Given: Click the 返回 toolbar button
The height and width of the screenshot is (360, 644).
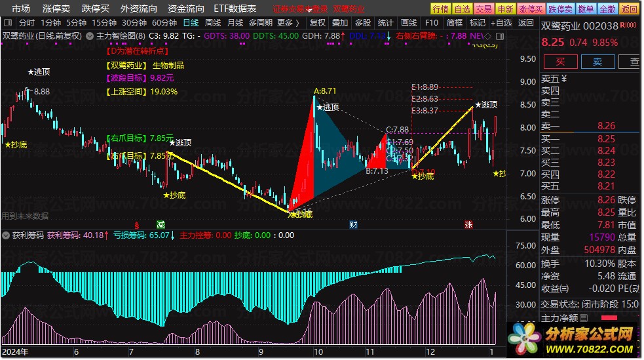Looking at the screenshot, I should (525, 23).
